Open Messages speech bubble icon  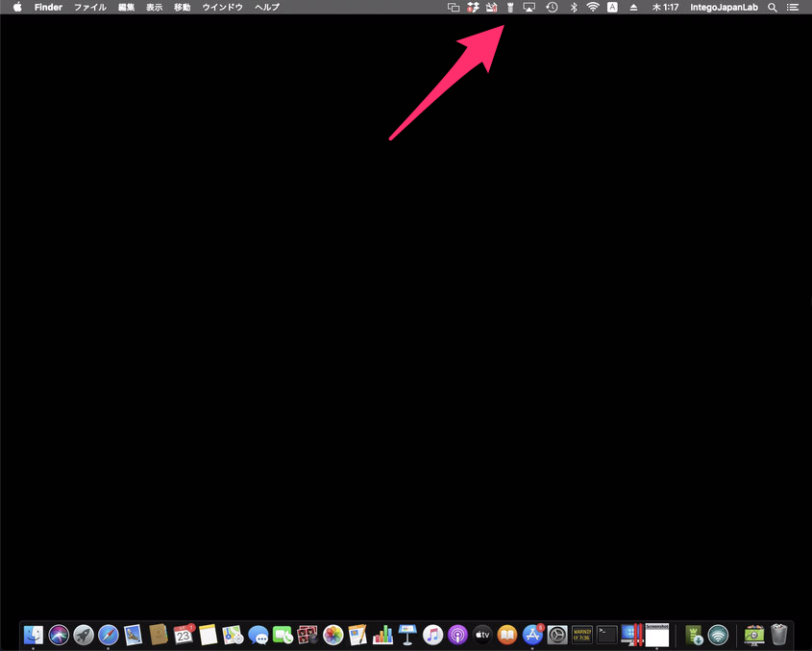(258, 635)
